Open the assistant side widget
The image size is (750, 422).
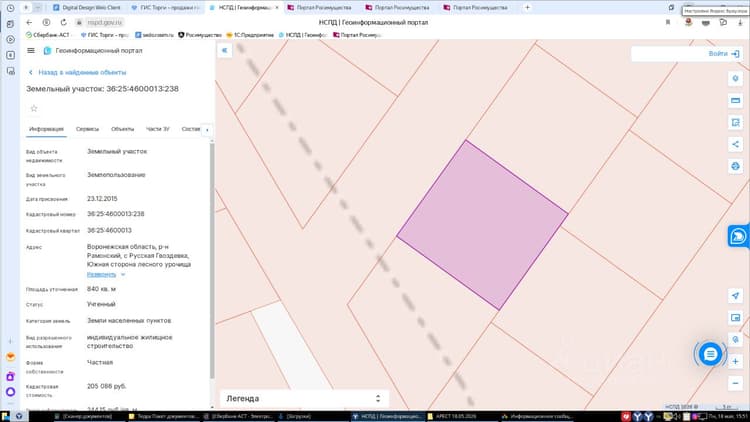pos(739,236)
